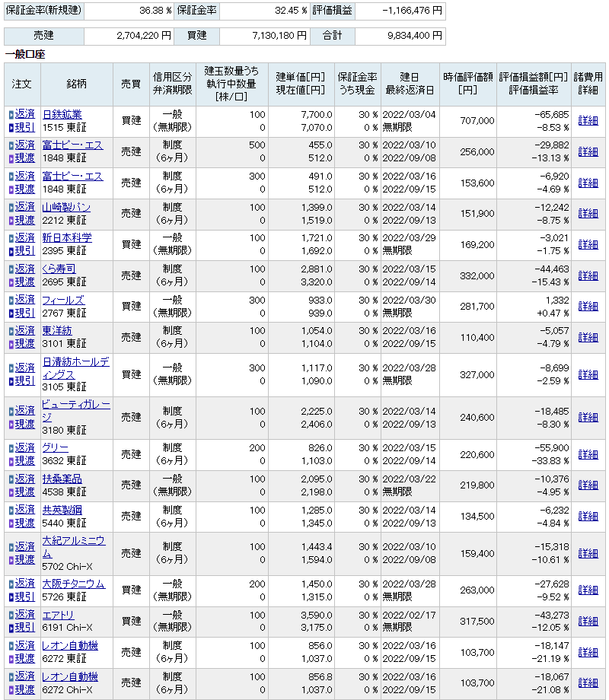Click 返済 link in the フィールズ row

point(25,300)
